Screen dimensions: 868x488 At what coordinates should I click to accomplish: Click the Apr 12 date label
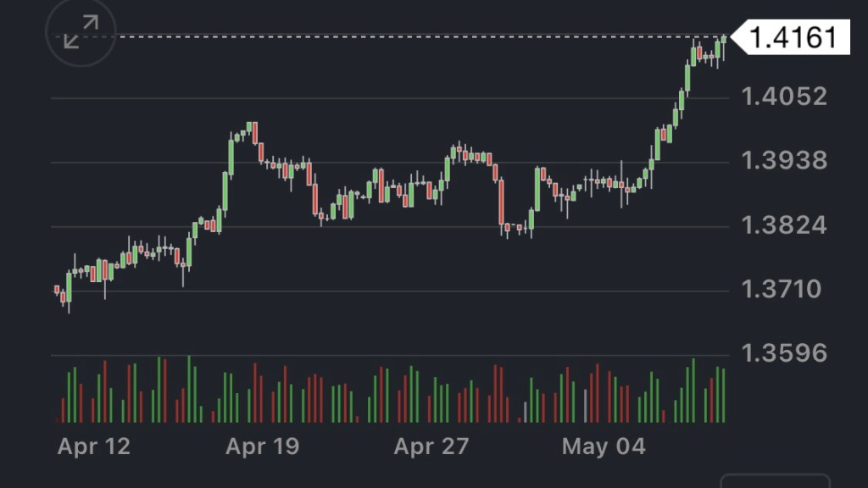click(93, 446)
